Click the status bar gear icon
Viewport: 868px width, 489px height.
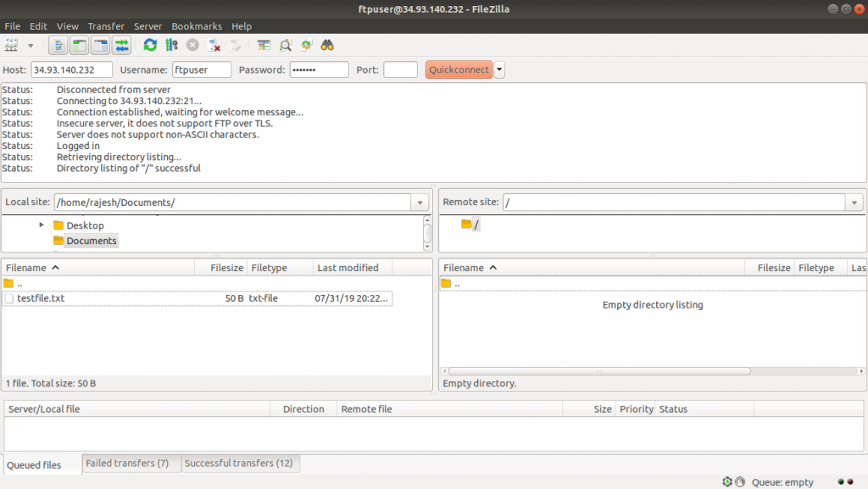click(727, 482)
